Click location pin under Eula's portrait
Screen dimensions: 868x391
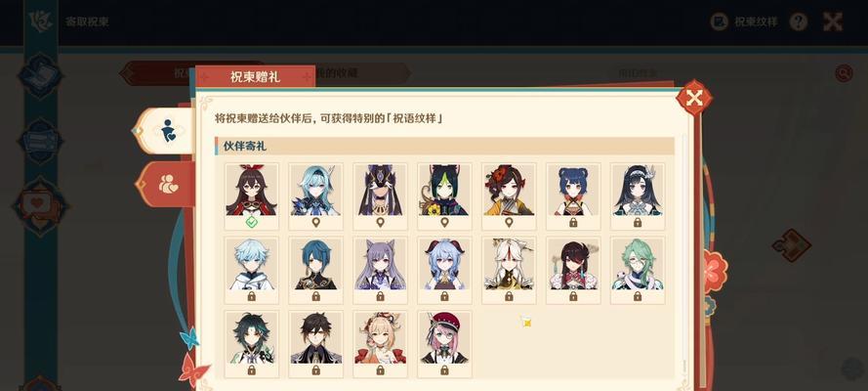315,222
